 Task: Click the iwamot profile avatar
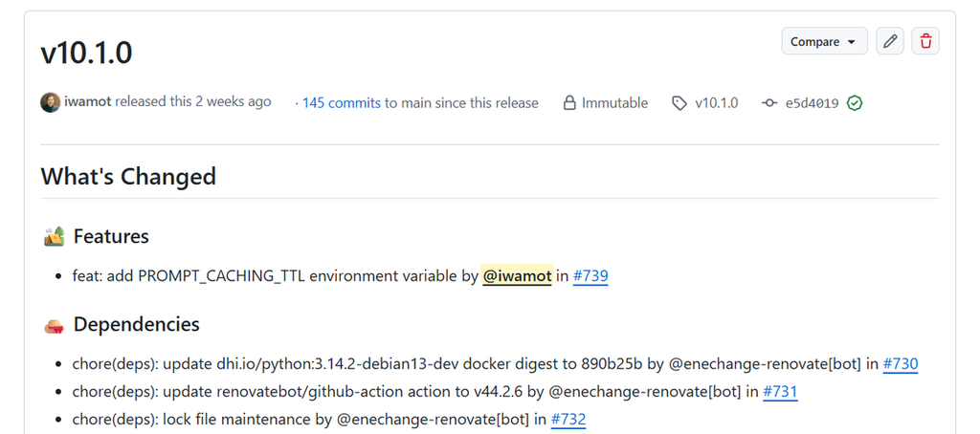pyautogui.click(x=51, y=102)
